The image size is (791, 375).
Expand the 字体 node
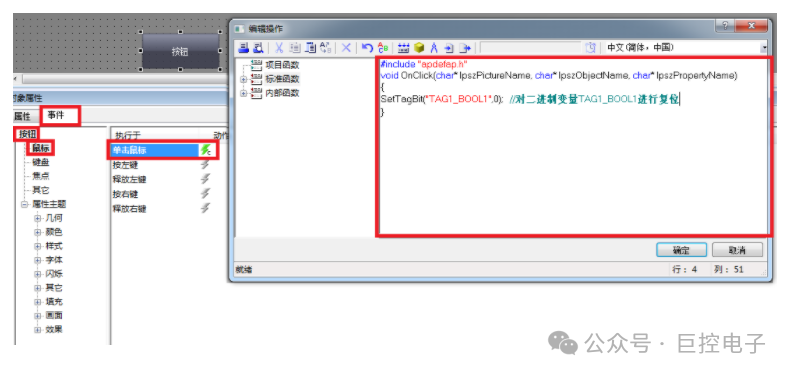(x=37, y=260)
